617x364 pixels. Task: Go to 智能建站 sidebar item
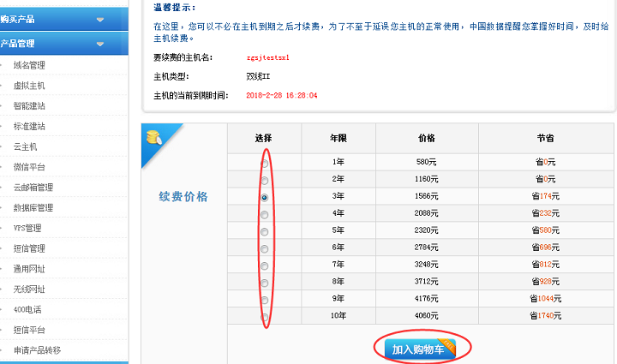click(x=29, y=106)
